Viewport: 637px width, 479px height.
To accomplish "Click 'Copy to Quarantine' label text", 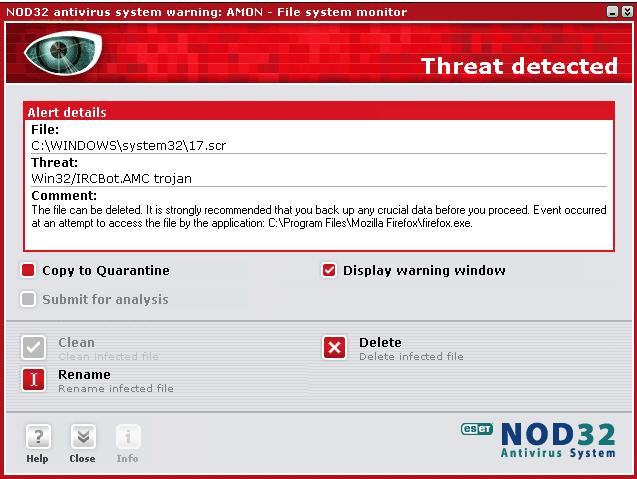I will [106, 271].
